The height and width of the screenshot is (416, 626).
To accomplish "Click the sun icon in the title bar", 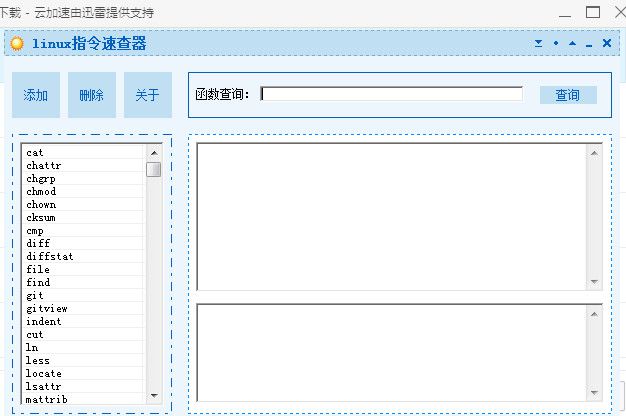I will [x=17, y=43].
